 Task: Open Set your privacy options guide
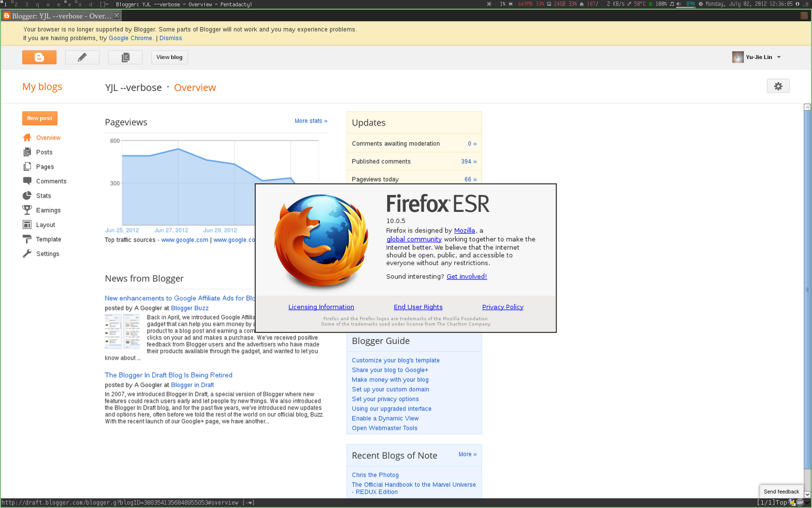[x=385, y=399]
